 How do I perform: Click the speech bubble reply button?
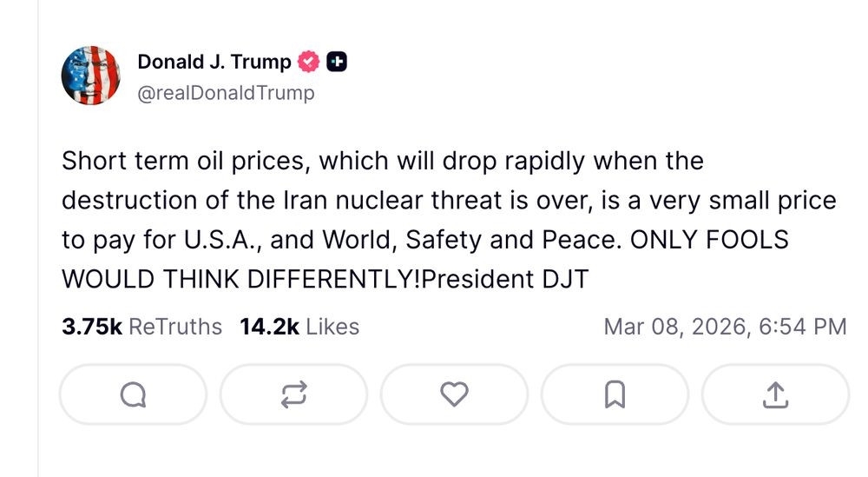133,395
